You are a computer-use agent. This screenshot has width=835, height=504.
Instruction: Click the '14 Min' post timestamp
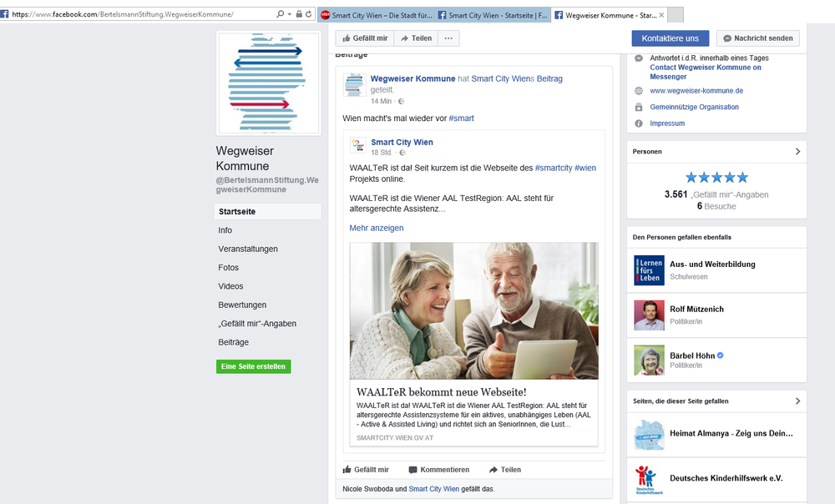pos(382,101)
